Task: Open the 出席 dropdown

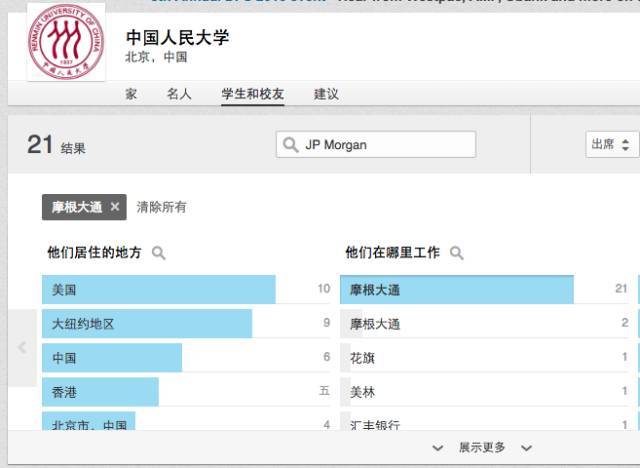Action: tap(611, 144)
